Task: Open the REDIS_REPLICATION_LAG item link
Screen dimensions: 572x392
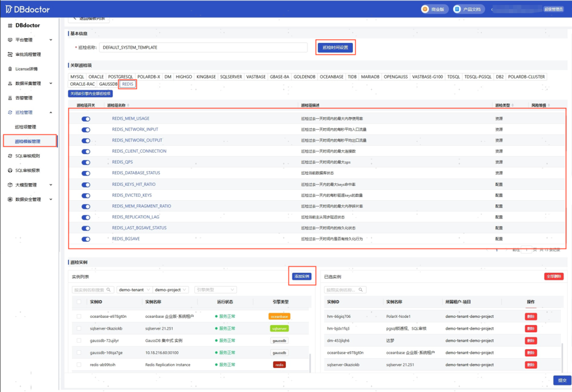Action: click(136, 217)
